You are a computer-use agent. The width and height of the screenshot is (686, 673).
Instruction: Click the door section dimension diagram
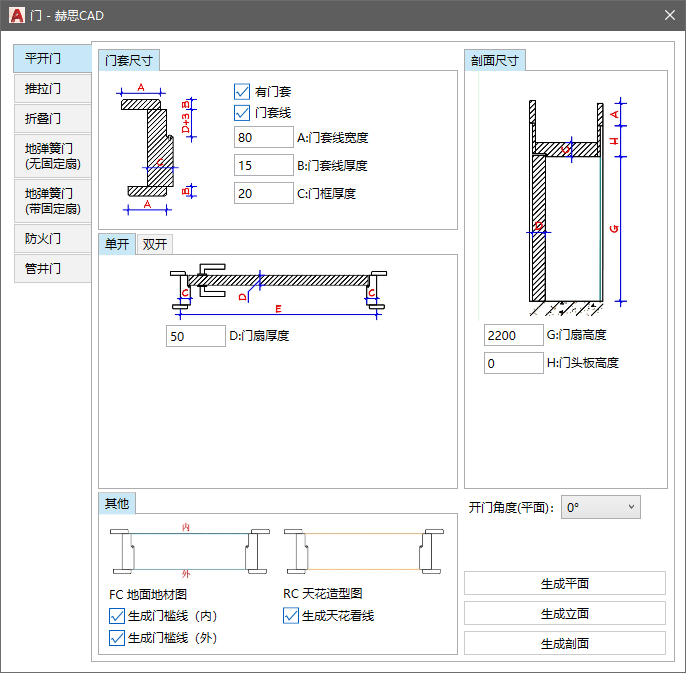click(x=575, y=207)
